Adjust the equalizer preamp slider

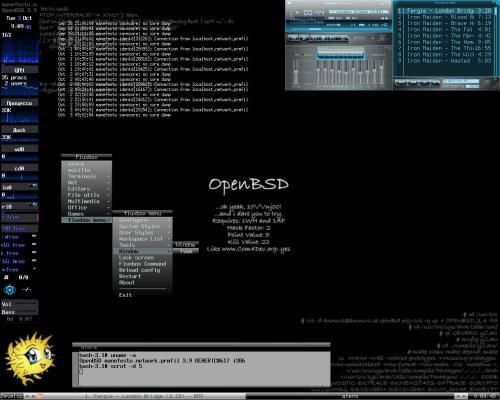pos(295,72)
